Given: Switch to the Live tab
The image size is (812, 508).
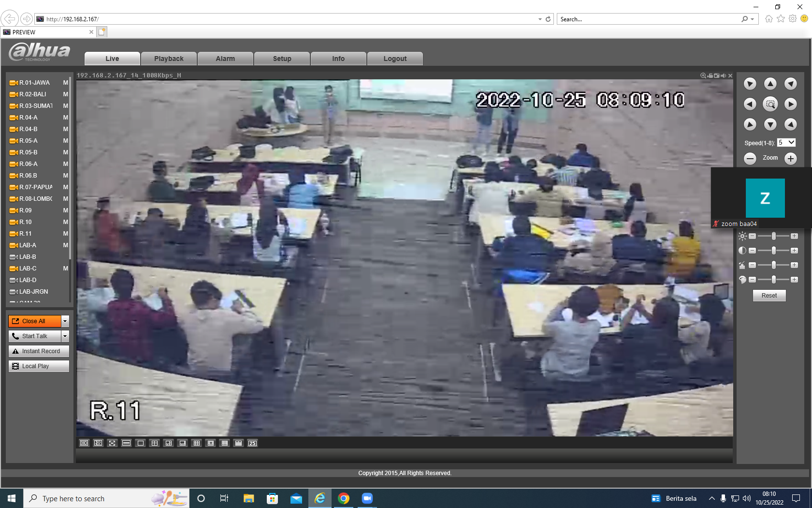Looking at the screenshot, I should tap(112, 59).
